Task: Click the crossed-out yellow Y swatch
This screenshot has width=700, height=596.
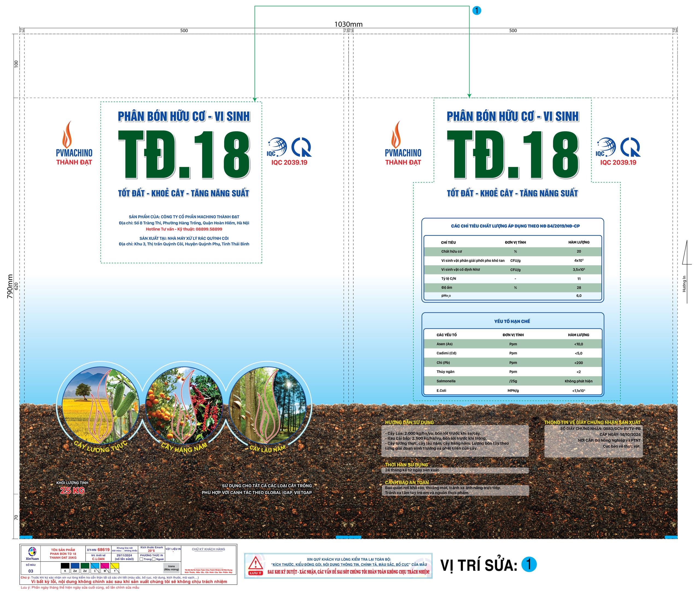Action: click(x=115, y=566)
